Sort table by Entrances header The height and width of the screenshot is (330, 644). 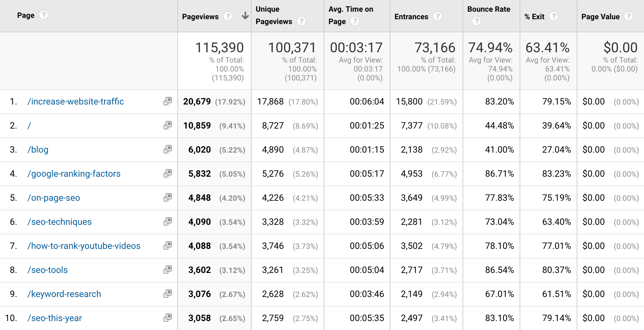[x=411, y=16]
